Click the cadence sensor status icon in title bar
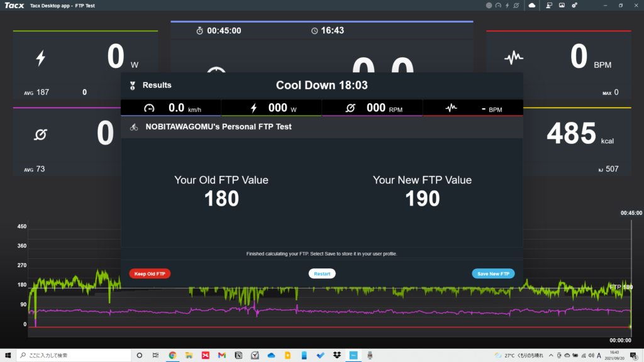This screenshot has width=644, height=362. coord(516,5)
